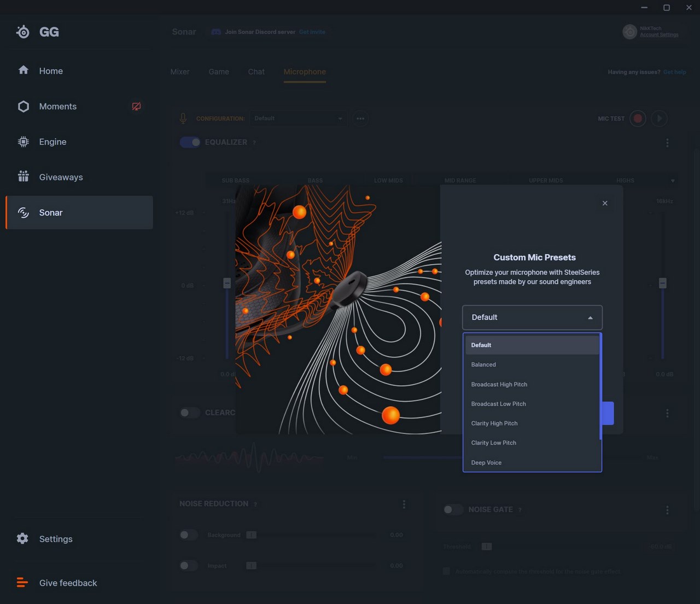Minimize the GG window
This screenshot has width=700, height=604.
click(x=644, y=7)
